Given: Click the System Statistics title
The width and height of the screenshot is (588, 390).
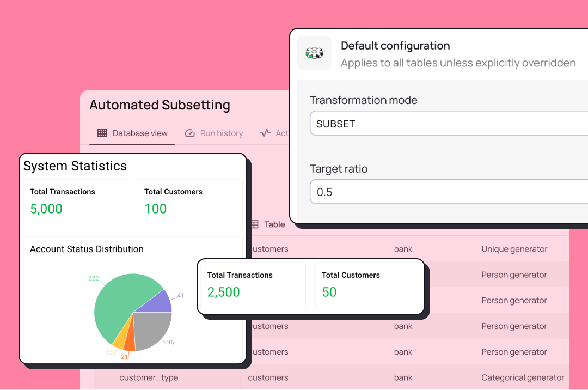Looking at the screenshot, I should click(x=75, y=166).
